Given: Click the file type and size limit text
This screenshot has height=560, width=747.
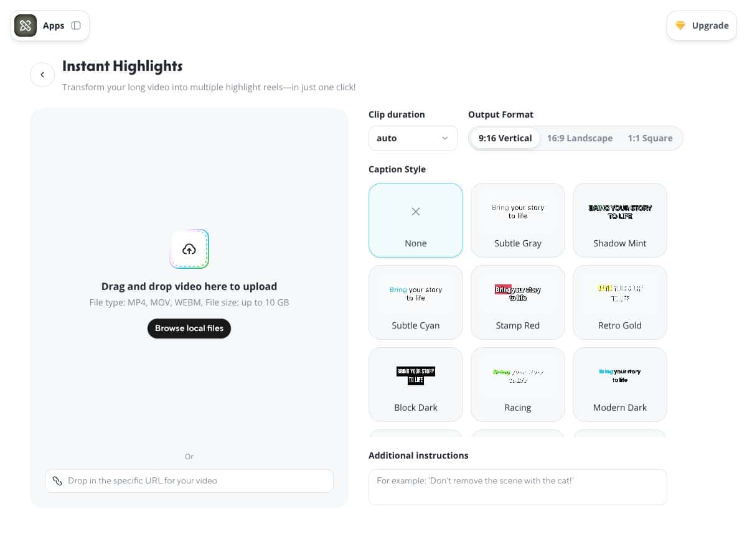Looking at the screenshot, I should [x=189, y=302].
